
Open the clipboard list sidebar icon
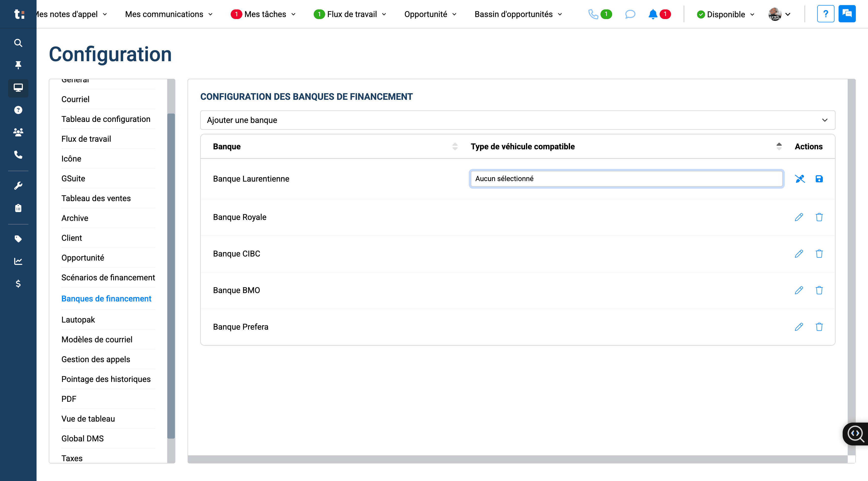point(18,208)
